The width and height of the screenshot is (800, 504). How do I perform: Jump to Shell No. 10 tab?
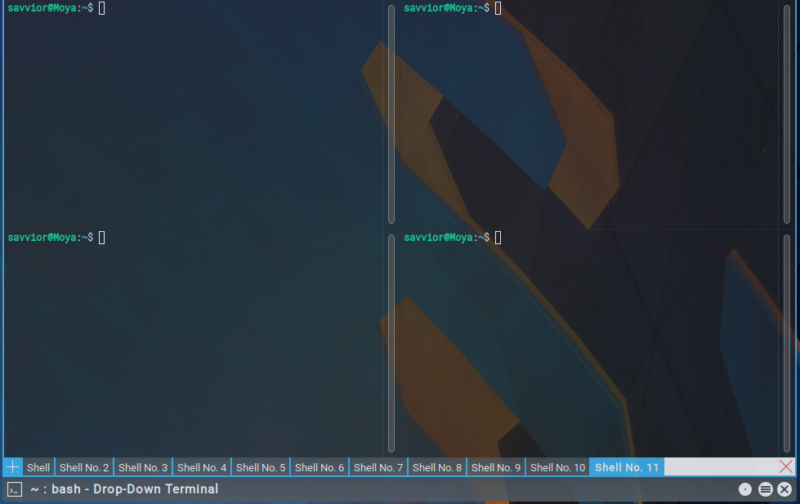tap(557, 467)
